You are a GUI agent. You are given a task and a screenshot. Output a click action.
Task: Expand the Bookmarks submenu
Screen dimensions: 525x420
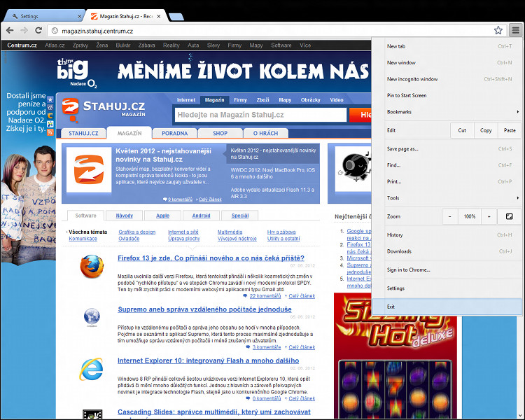(447, 112)
